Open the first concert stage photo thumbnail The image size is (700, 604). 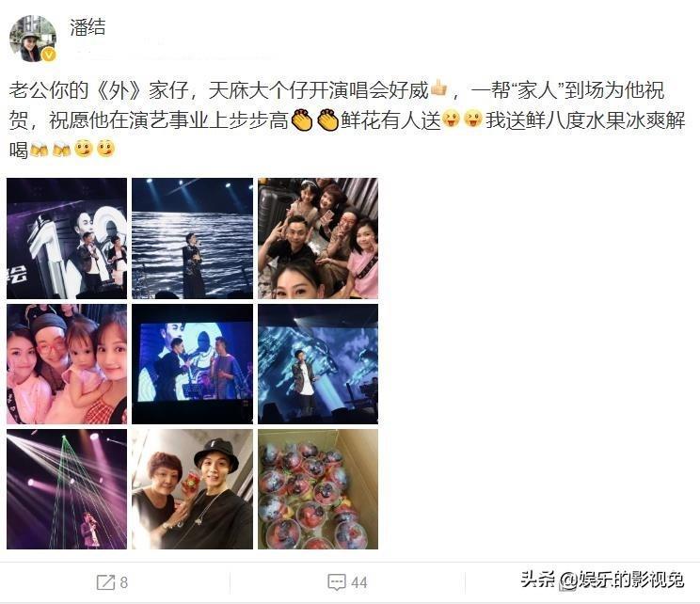67,238
